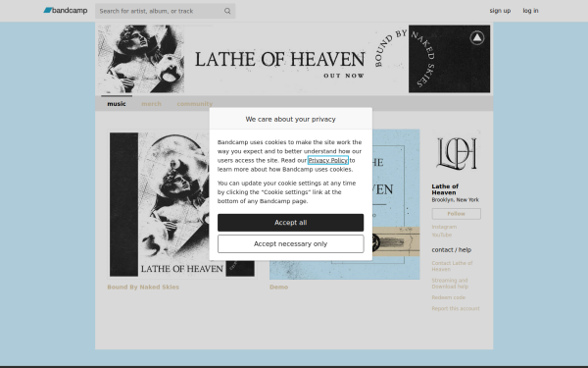Click the Bound By Naked Skies title link
The image size is (588, 368).
point(143,287)
